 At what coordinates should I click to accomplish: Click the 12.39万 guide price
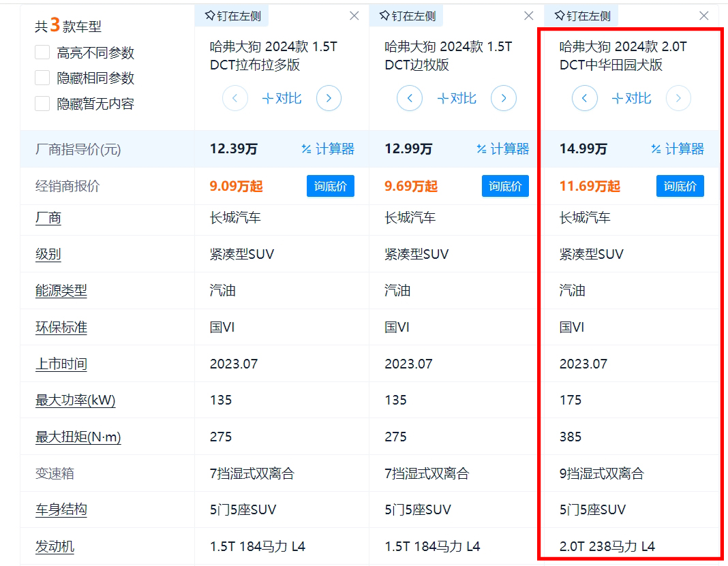[234, 149]
